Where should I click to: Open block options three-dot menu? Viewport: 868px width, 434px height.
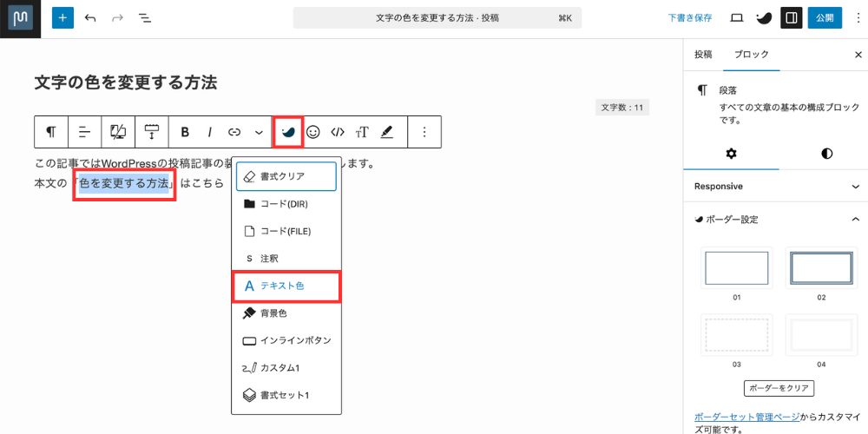pos(424,132)
